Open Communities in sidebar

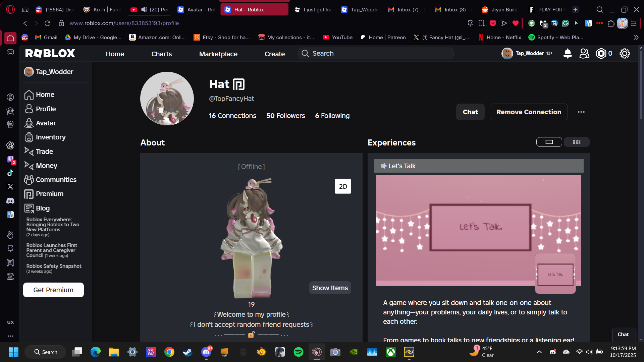(x=56, y=180)
